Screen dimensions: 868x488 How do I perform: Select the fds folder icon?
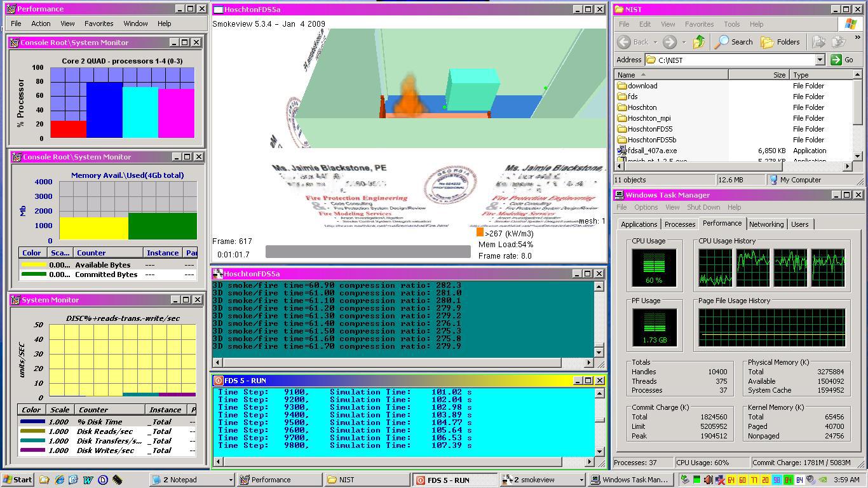pyautogui.click(x=622, y=97)
